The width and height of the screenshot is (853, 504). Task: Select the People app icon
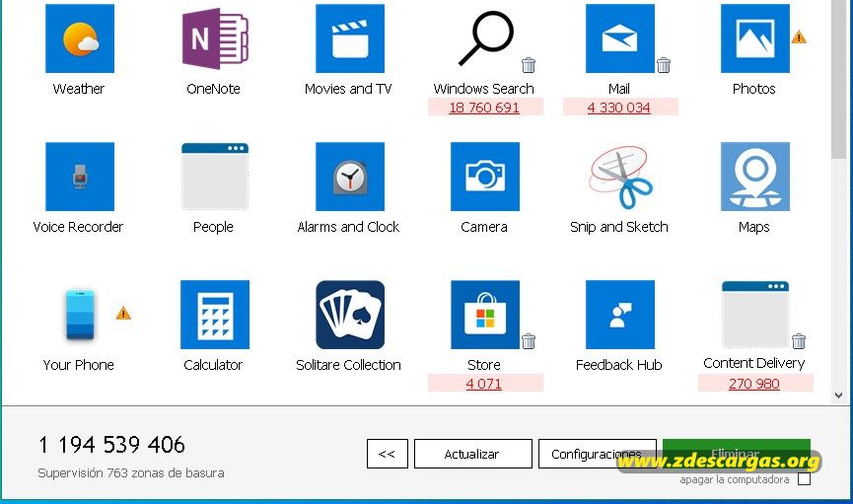click(215, 177)
